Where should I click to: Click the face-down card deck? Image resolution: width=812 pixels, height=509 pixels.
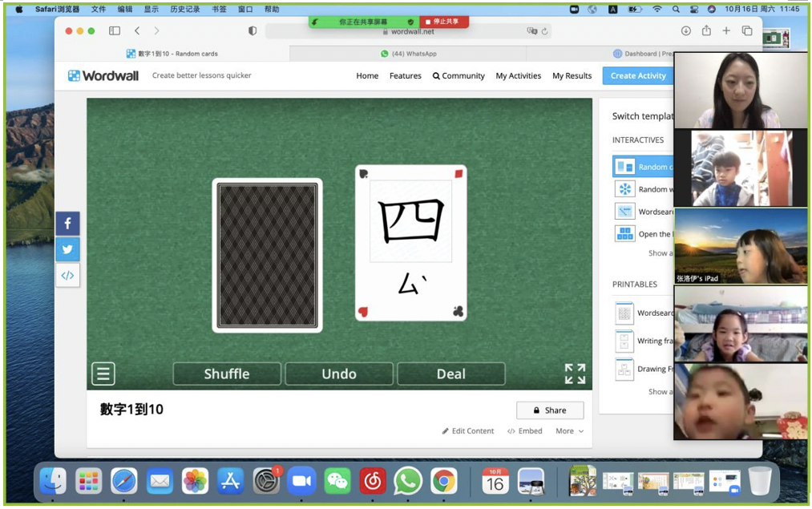point(267,255)
